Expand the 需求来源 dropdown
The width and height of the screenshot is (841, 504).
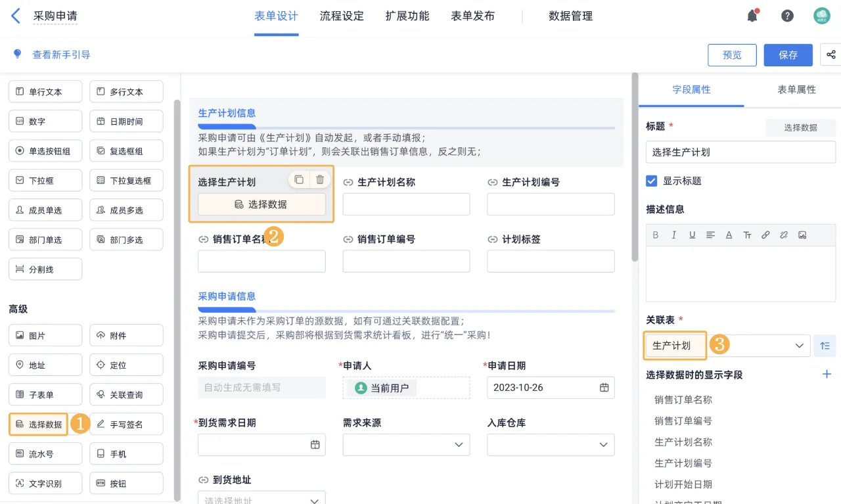click(406, 444)
